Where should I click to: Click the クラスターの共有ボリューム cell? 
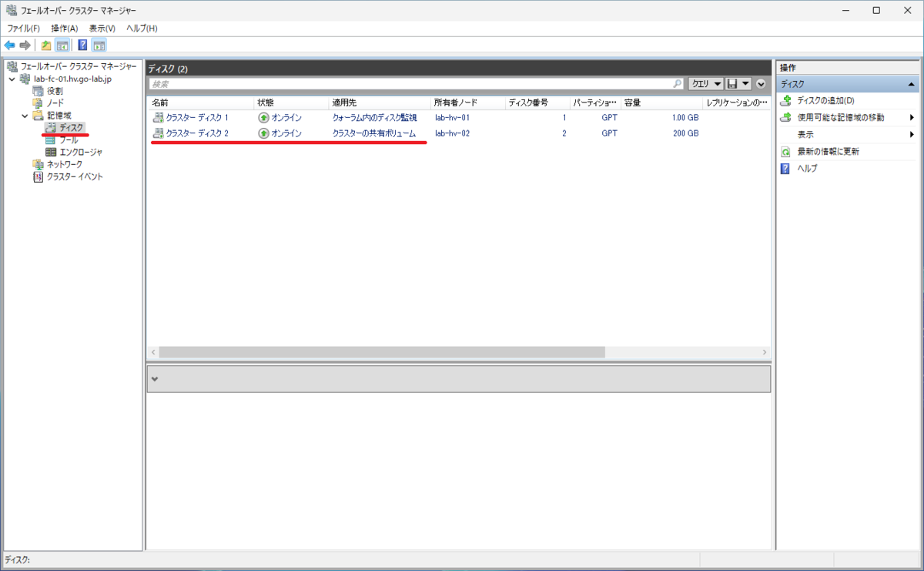374,133
